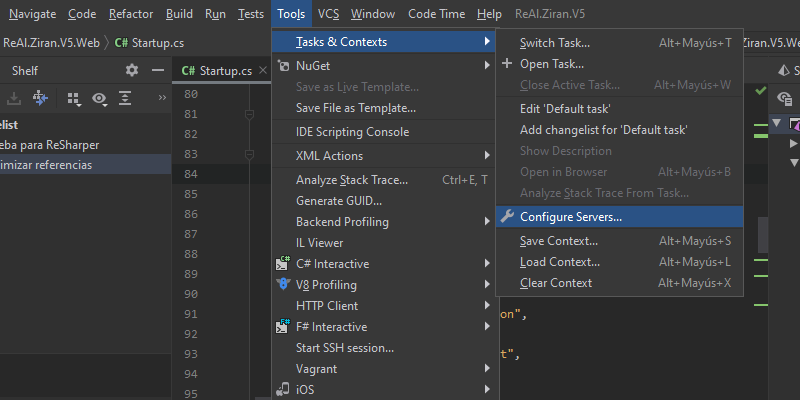Open the VCS menu
Image resolution: width=800 pixels, height=400 pixels.
(x=328, y=14)
